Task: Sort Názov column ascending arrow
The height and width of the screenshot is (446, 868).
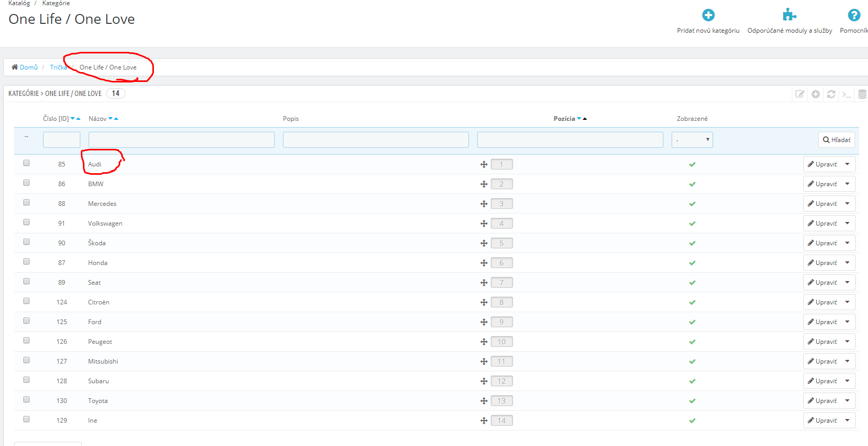Action: pos(116,119)
